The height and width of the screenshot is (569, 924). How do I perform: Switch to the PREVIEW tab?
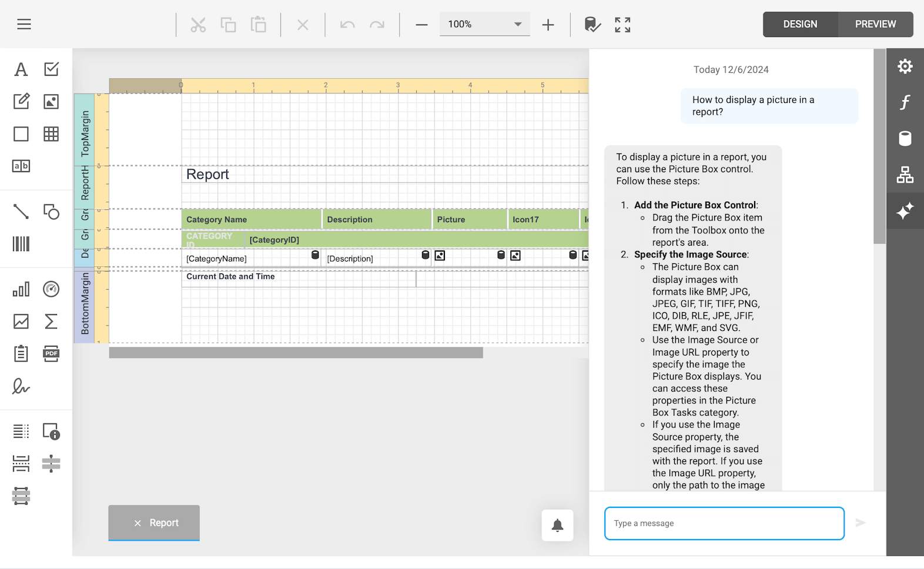coord(875,24)
